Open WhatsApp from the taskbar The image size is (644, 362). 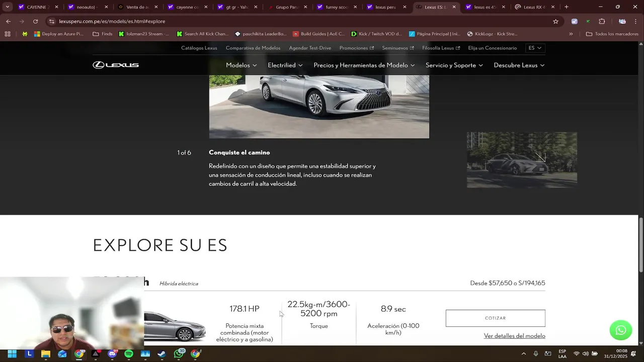pos(179,354)
